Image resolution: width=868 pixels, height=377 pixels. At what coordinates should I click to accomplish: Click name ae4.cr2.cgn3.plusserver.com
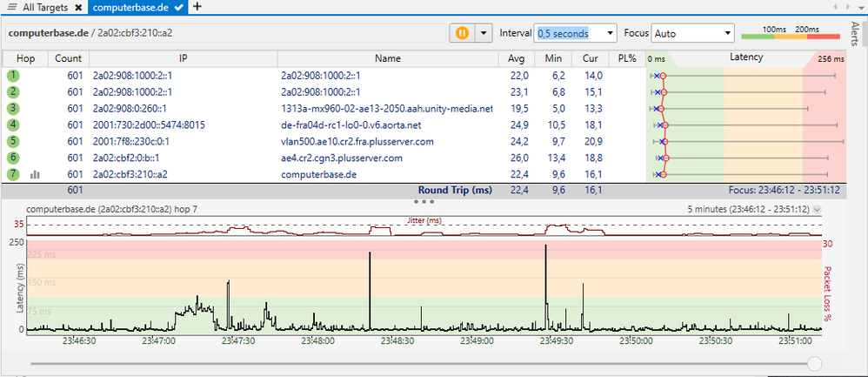coord(341,158)
